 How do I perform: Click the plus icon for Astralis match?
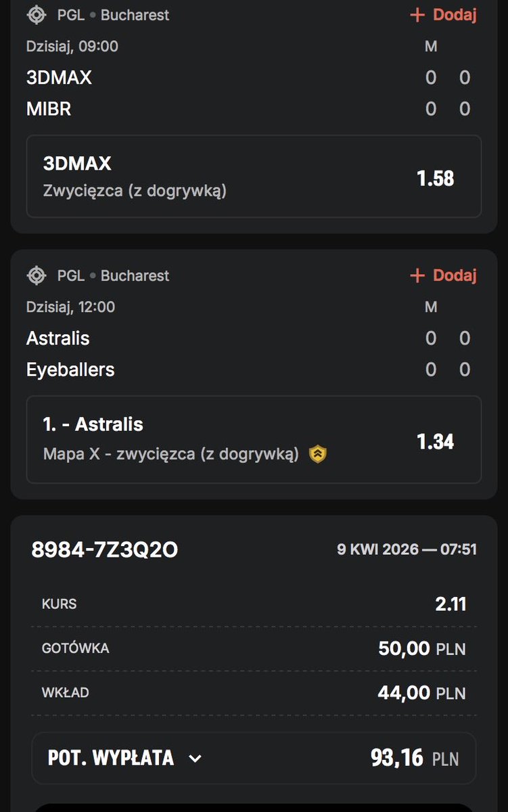[x=417, y=275]
